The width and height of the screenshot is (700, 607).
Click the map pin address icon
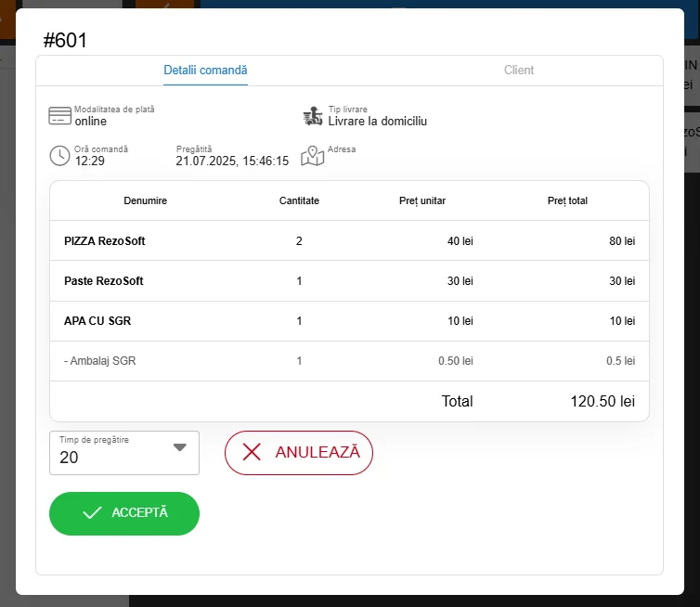click(x=313, y=155)
